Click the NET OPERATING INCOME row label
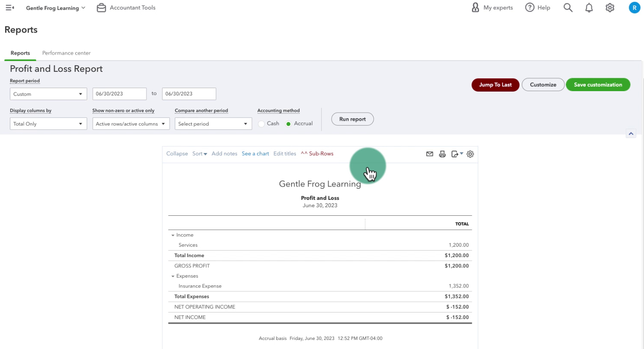 coord(205,307)
